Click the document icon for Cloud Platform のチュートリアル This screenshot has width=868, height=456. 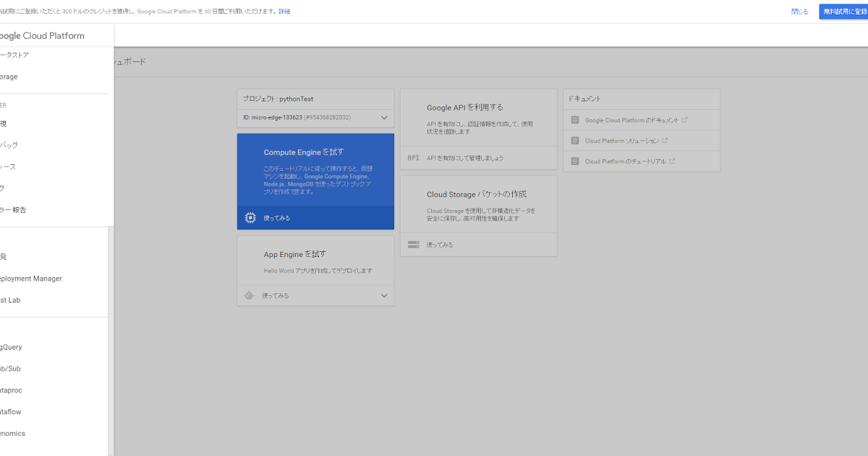pyautogui.click(x=575, y=161)
